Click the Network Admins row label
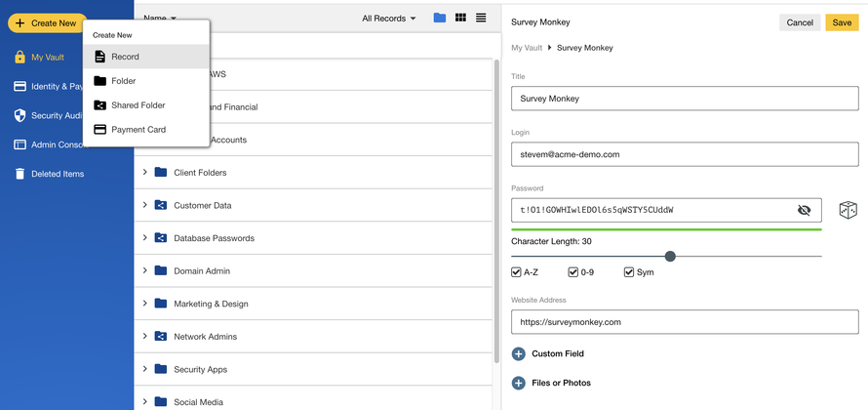Viewport: 868px width, 410px height. pos(206,337)
